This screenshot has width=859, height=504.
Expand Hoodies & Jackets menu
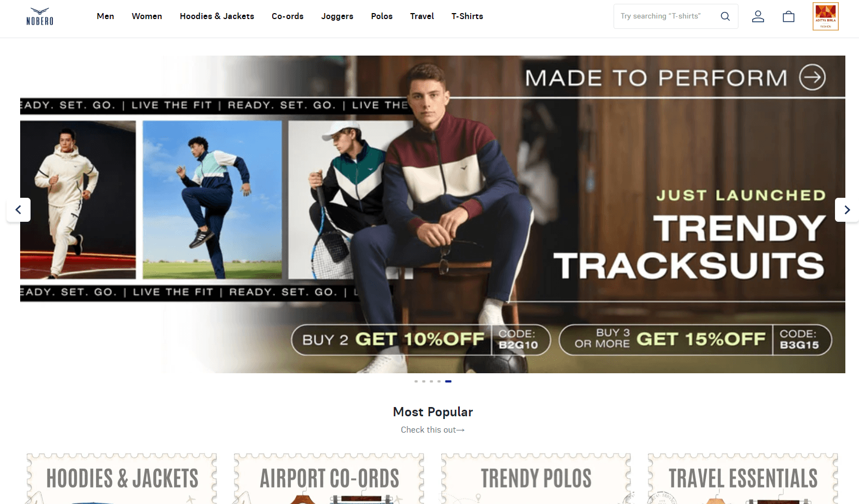(x=217, y=16)
